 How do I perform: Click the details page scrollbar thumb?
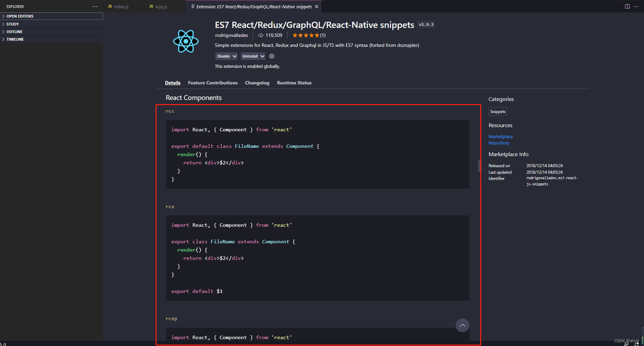point(479,166)
